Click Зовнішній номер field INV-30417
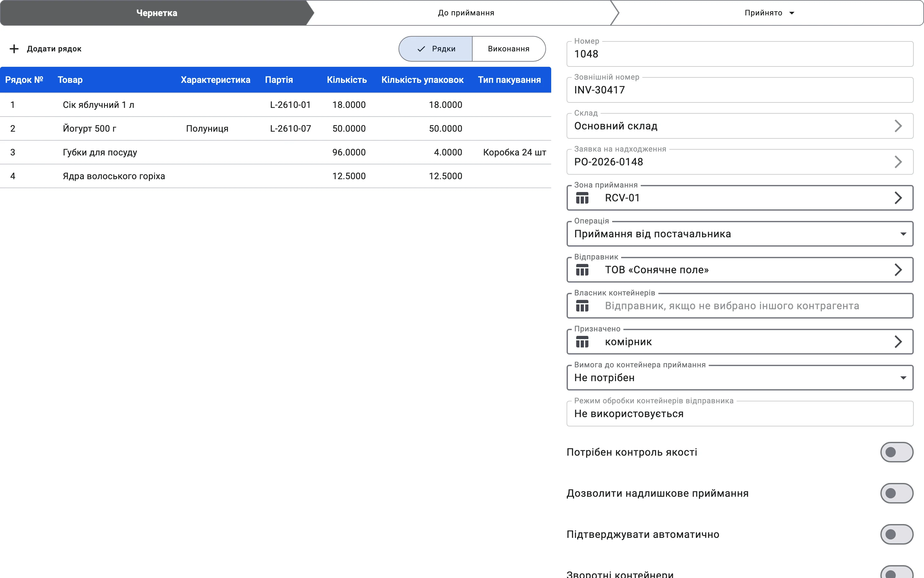The image size is (924, 578). pyautogui.click(x=740, y=90)
